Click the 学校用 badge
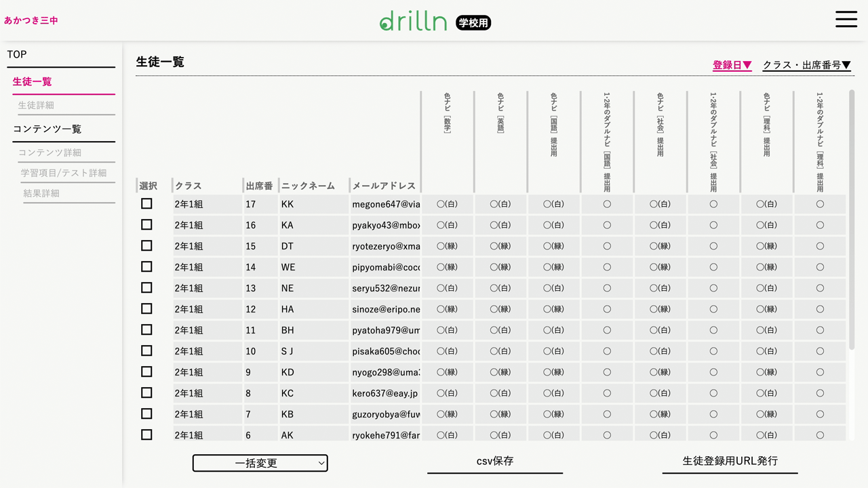Viewport: 868px width, 488px height. 473,23
